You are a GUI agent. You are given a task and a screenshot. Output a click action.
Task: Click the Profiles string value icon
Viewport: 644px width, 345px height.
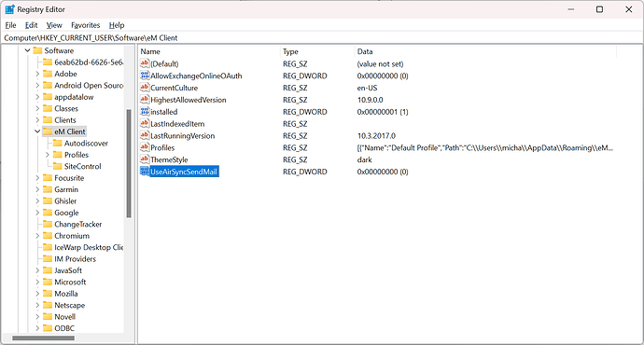(145, 147)
